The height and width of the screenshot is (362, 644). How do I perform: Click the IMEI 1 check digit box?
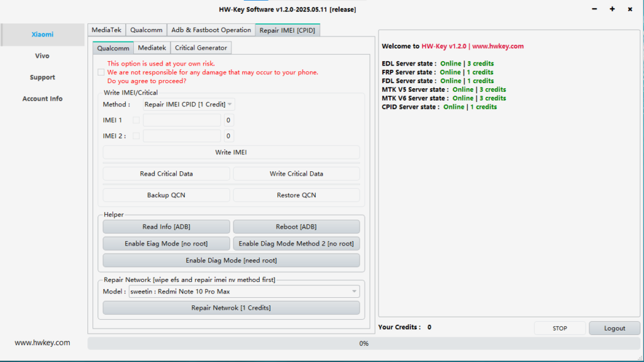click(x=228, y=120)
